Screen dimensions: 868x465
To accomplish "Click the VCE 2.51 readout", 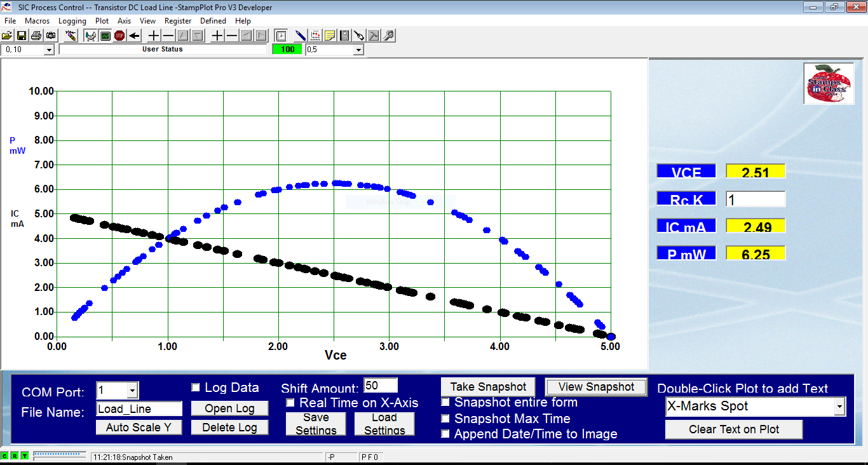I will [756, 172].
